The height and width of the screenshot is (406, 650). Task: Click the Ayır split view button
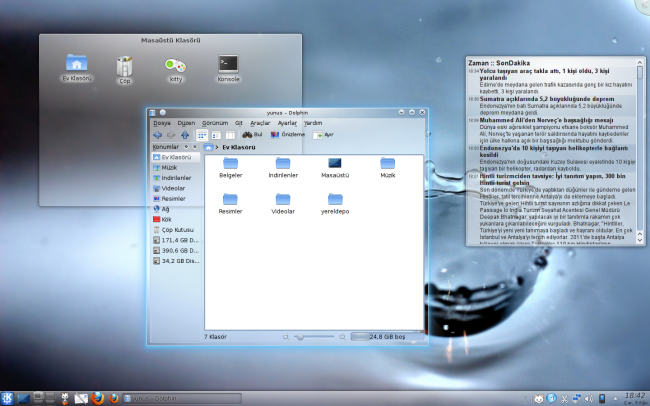(322, 134)
